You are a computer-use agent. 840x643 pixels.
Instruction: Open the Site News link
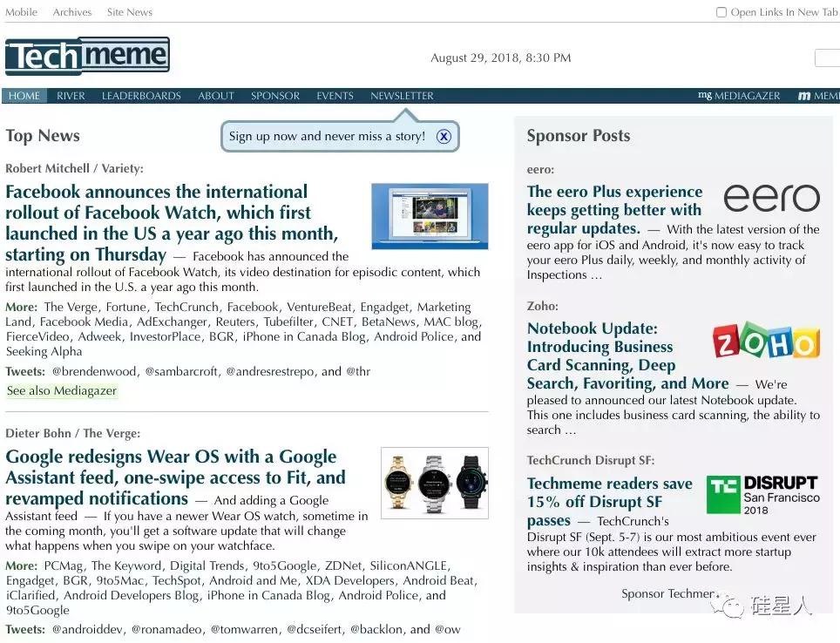(130, 12)
